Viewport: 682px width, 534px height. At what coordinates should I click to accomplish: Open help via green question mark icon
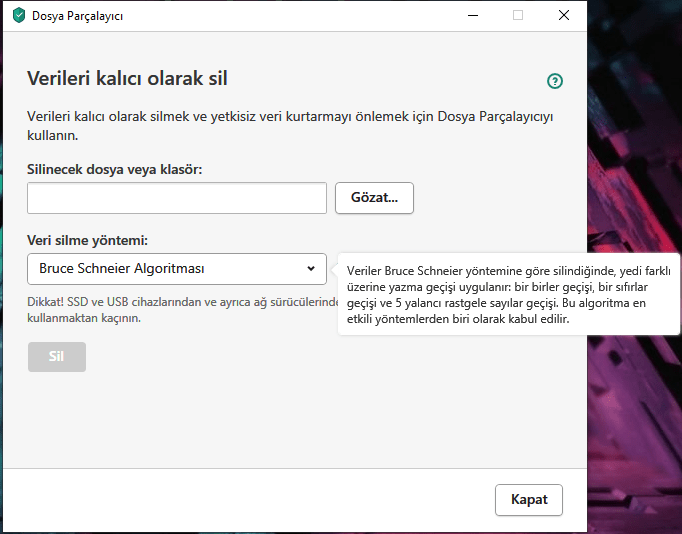tap(555, 81)
